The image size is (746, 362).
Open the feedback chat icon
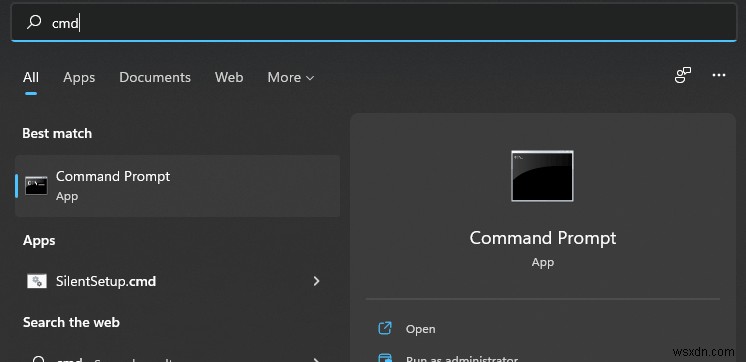pyautogui.click(x=683, y=75)
